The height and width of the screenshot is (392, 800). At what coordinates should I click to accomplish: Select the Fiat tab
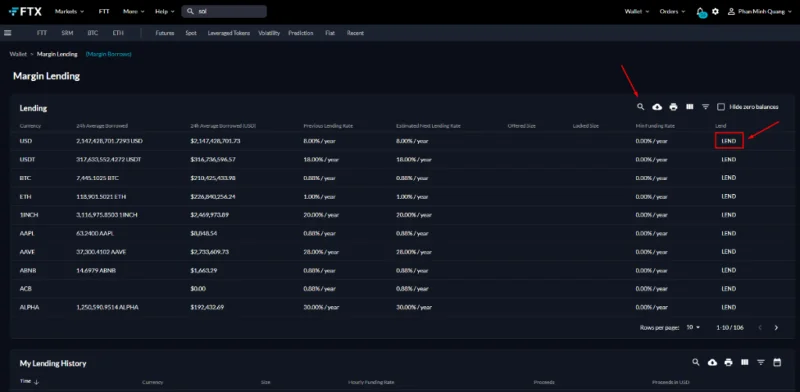click(x=330, y=33)
